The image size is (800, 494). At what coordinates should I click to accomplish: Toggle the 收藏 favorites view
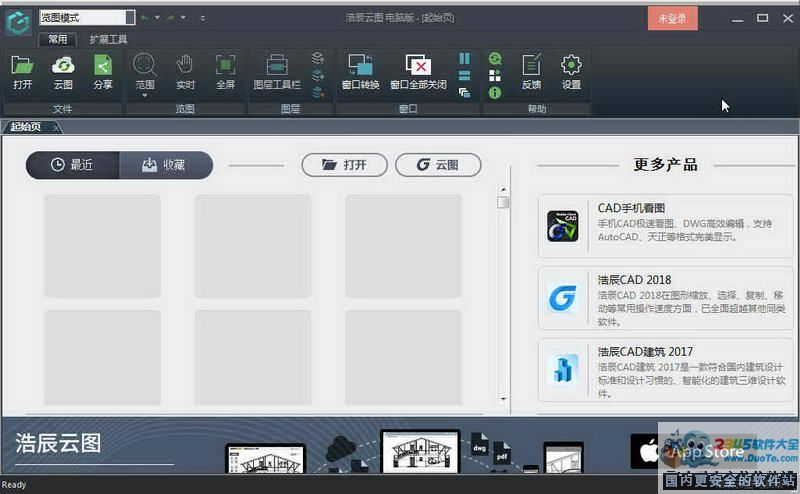[x=166, y=165]
